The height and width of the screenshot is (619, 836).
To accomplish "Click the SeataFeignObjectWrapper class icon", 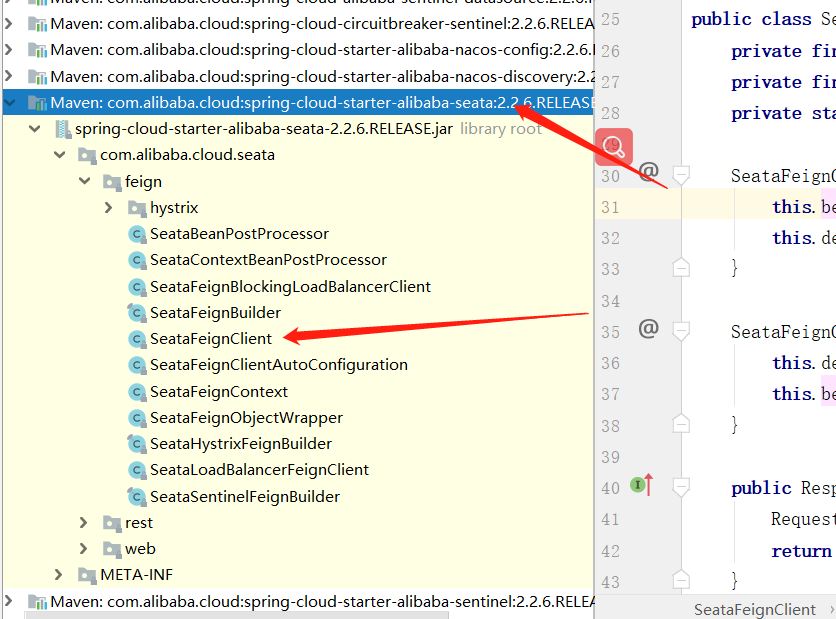I will (137, 418).
